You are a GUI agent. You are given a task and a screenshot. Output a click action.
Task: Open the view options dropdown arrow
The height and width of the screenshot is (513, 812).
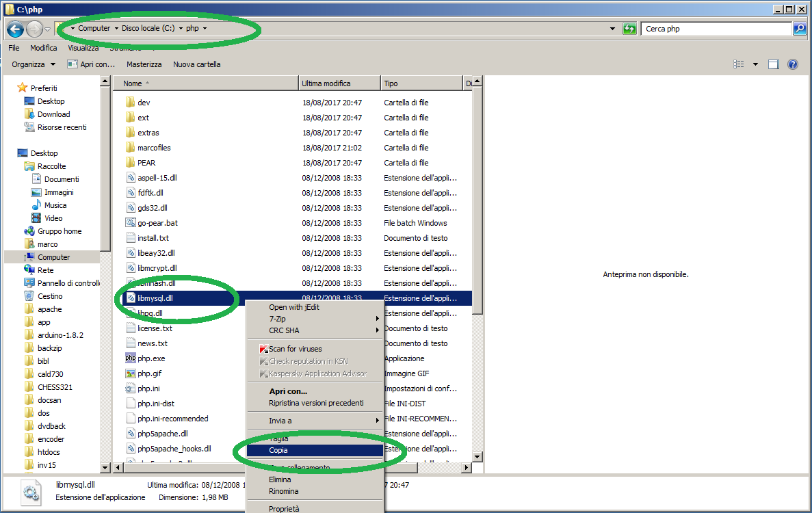[755, 64]
